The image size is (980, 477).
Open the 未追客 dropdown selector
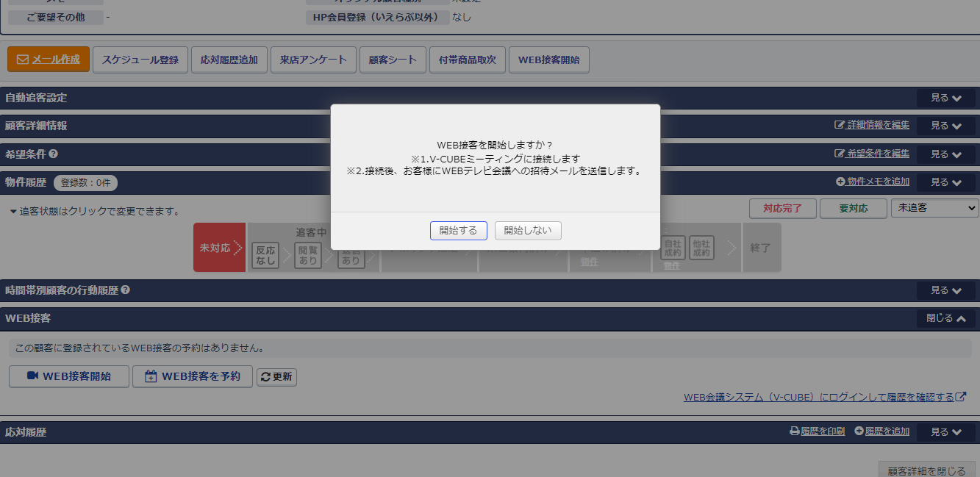point(935,208)
